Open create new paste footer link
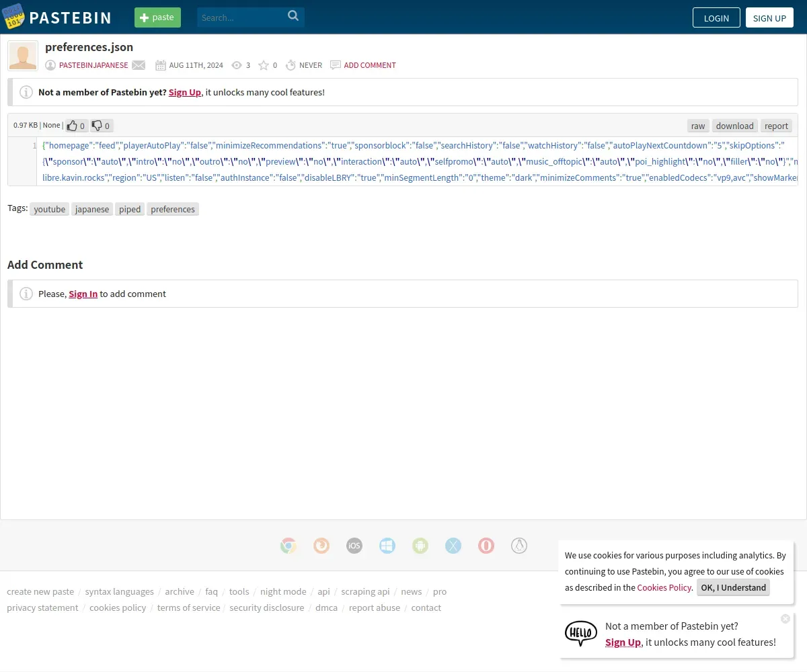Image resolution: width=807 pixels, height=672 pixels. tap(40, 591)
